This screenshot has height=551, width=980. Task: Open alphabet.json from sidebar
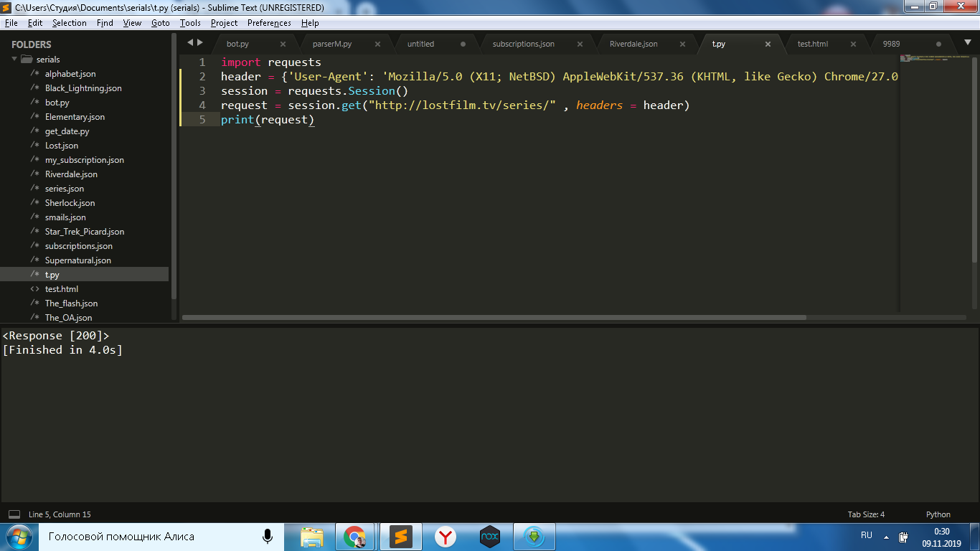[x=70, y=74]
